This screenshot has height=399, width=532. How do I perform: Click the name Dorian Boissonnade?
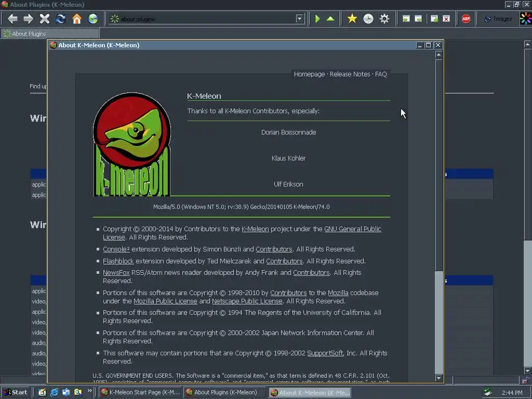(x=288, y=132)
